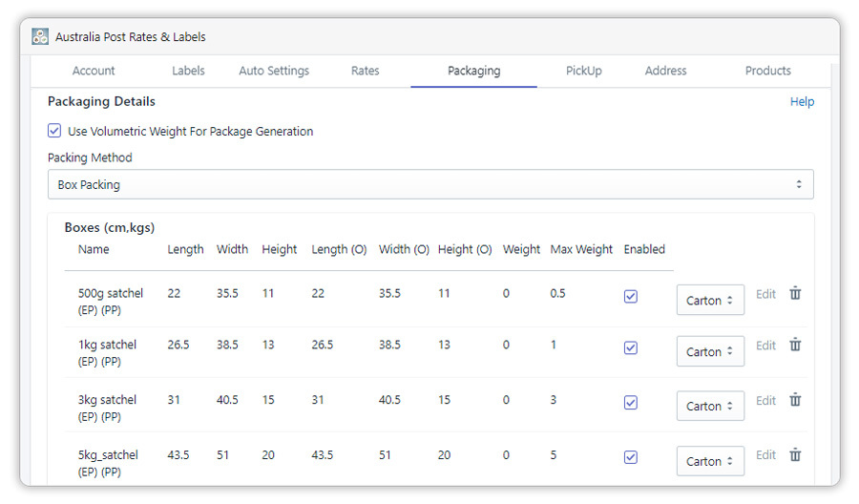Image resolution: width=859 pixels, height=504 pixels.
Task: Delete the 500g satchel box
Action: coord(795,294)
